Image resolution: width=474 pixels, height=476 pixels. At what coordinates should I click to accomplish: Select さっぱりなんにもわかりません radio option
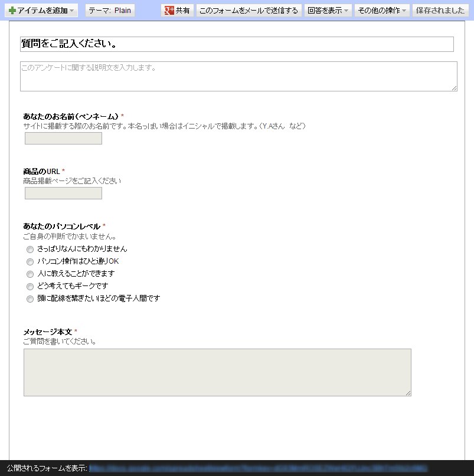(x=30, y=250)
